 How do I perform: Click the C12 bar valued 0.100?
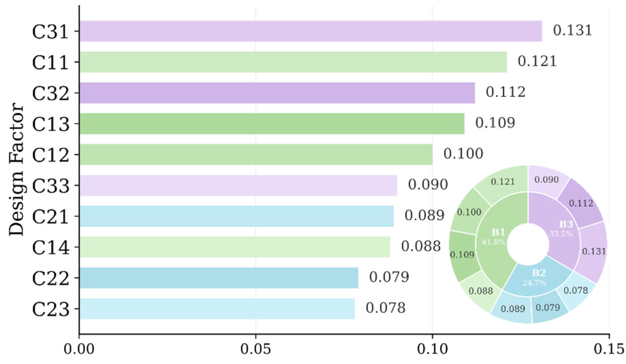[256, 154]
